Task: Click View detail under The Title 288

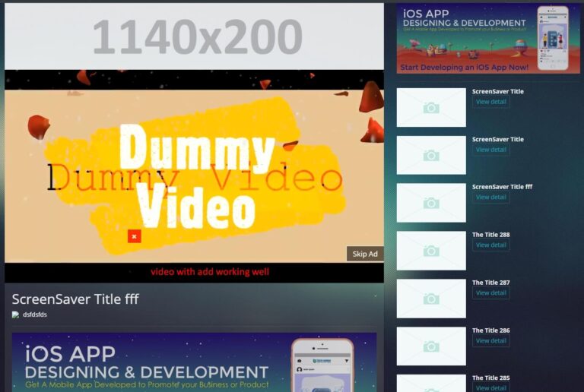Action: tap(490, 245)
